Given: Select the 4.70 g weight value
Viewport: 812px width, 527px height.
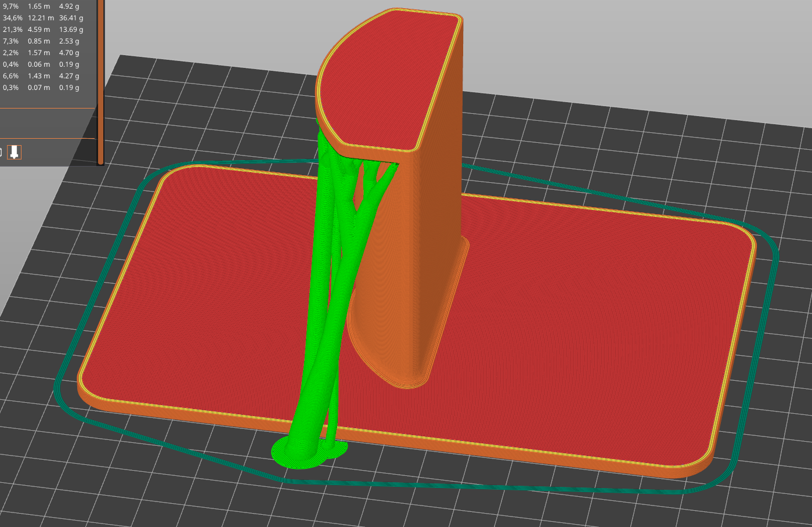Looking at the screenshot, I should coord(69,53).
